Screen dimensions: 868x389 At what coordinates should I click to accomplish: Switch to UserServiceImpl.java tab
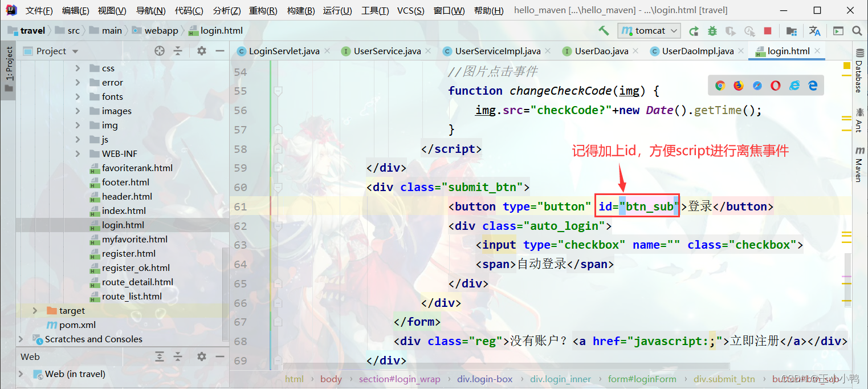(498, 51)
